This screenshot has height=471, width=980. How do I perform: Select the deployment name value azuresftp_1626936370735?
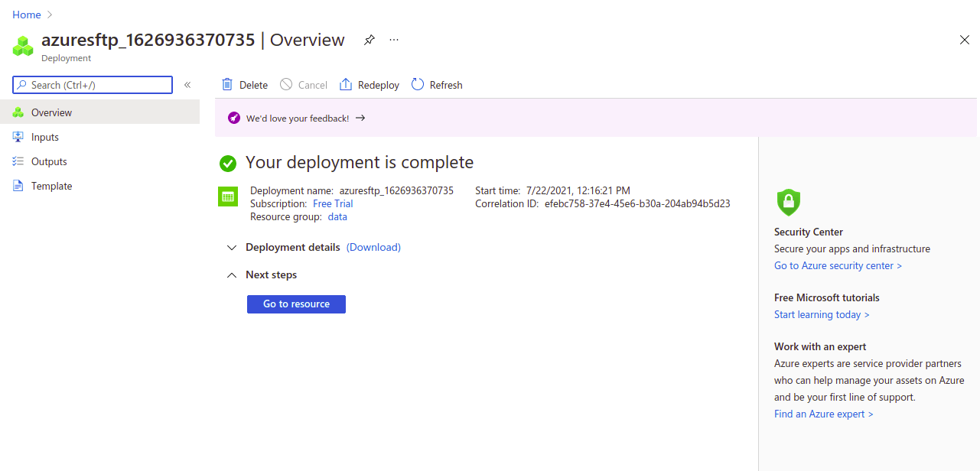396,190
